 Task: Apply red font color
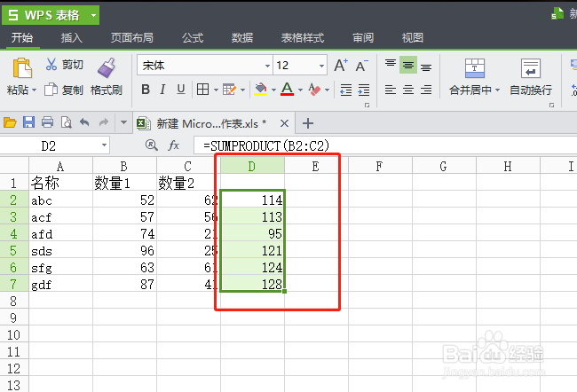coord(287,89)
